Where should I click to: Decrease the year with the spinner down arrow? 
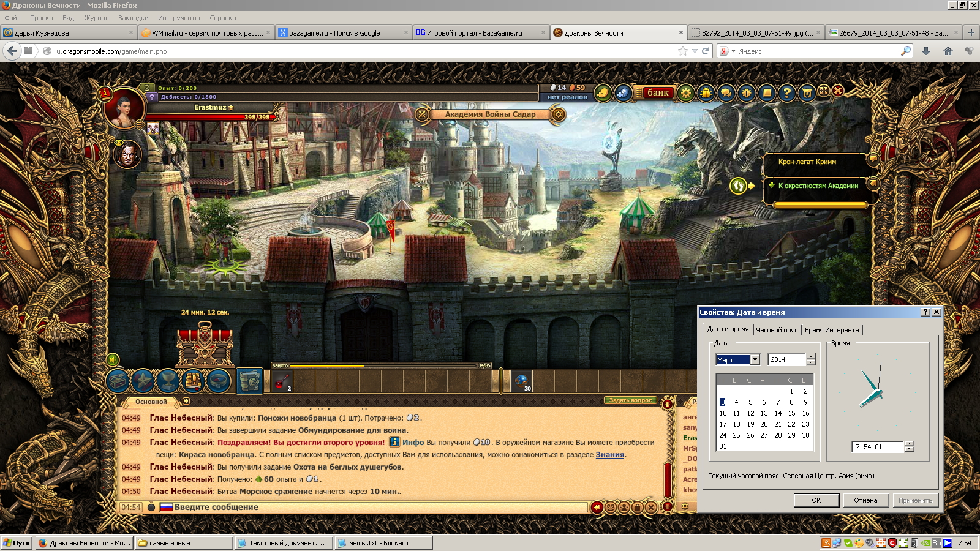tap(811, 362)
